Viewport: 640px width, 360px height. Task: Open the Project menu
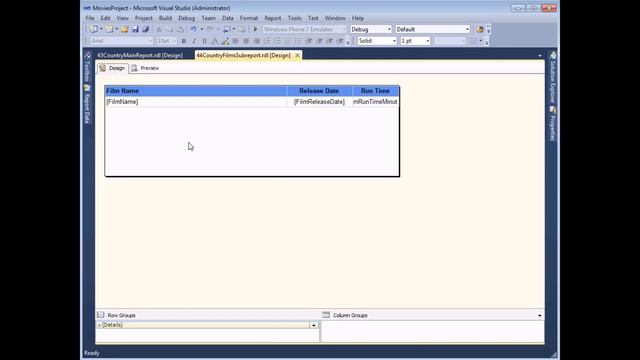tap(144, 18)
